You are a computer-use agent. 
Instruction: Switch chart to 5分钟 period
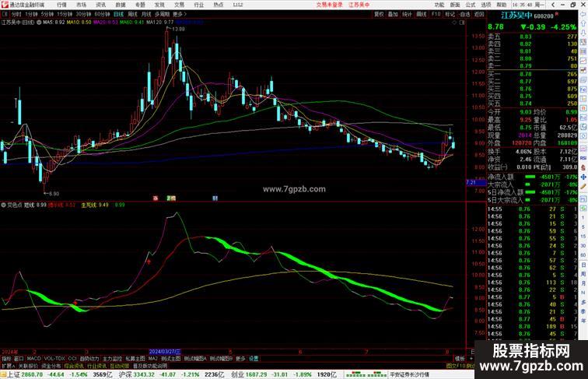coord(47,14)
